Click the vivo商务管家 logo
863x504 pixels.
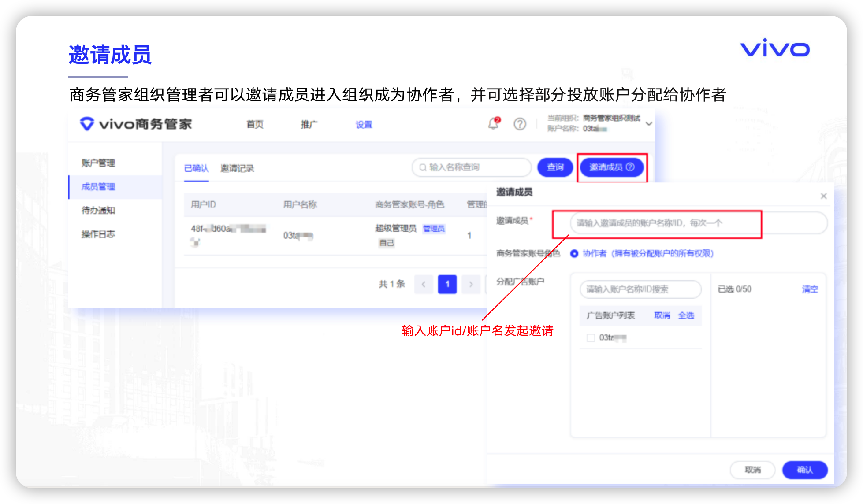pyautogui.click(x=136, y=124)
